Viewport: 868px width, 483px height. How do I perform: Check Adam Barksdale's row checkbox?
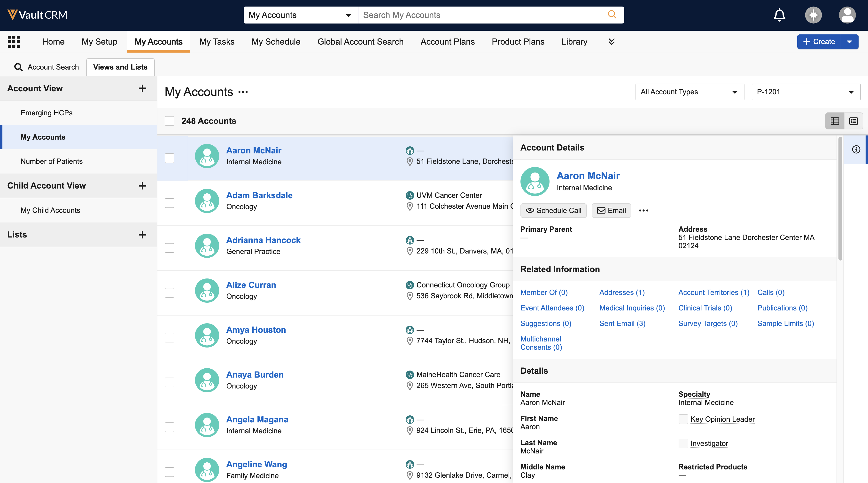[170, 203]
